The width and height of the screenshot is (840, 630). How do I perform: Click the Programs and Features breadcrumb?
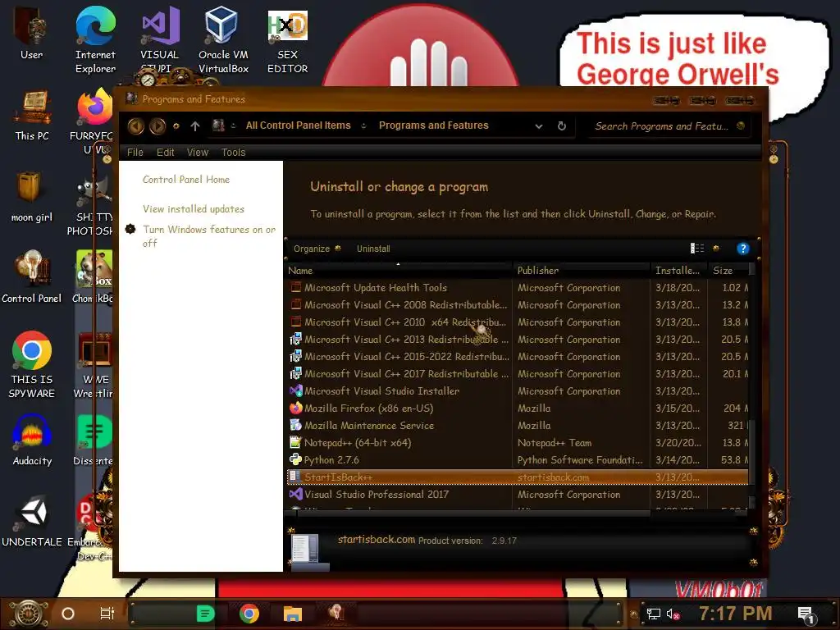pos(433,126)
